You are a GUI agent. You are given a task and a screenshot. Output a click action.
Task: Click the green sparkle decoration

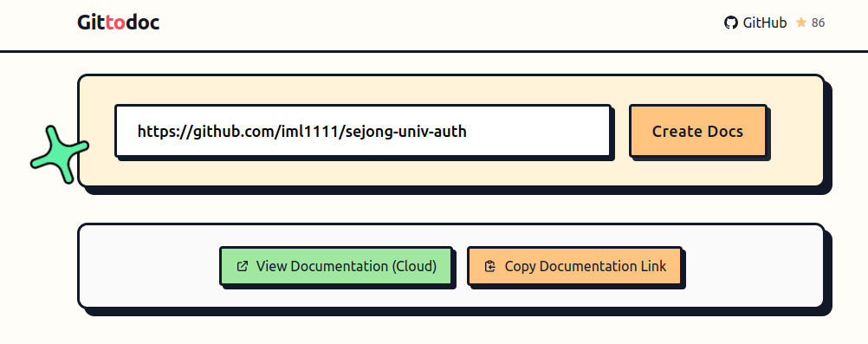[59, 154]
